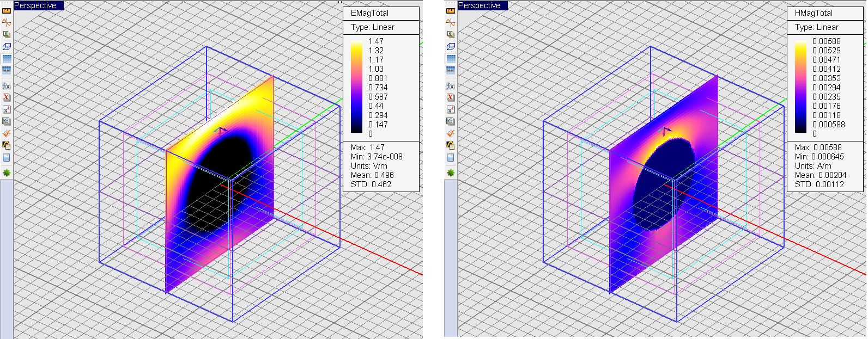Screen dimensions: 868x339
Task: Toggle the lower grid icon in right toolbar
Action: pyautogui.click(x=451, y=71)
